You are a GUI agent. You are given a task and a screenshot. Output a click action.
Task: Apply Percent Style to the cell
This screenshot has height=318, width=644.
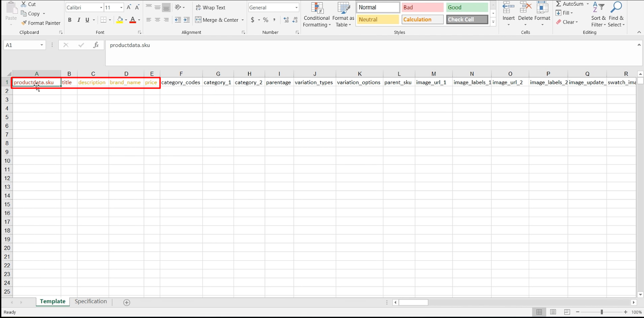point(266,20)
